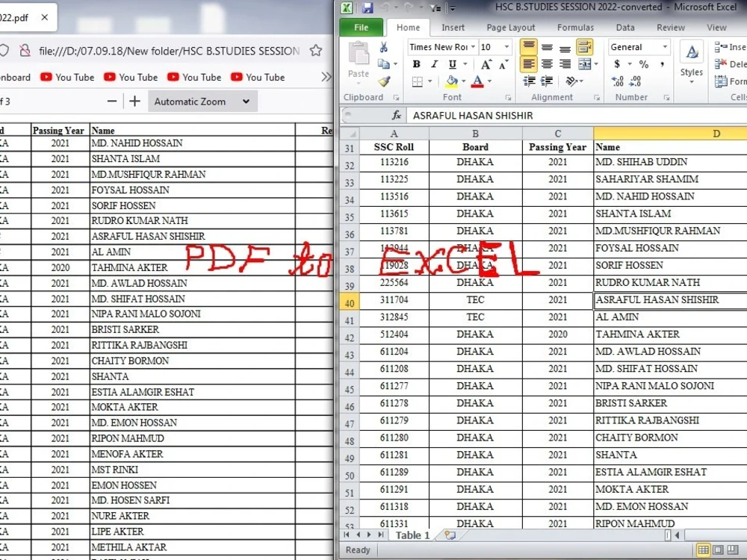
Task: Click Merge & Center icon
Action: 584,63
